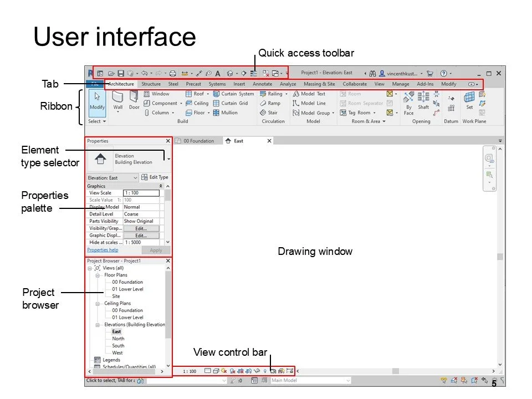Image resolution: width=532 pixels, height=399 pixels.
Task: Open the Architecture ribbon tab
Action: click(x=121, y=84)
